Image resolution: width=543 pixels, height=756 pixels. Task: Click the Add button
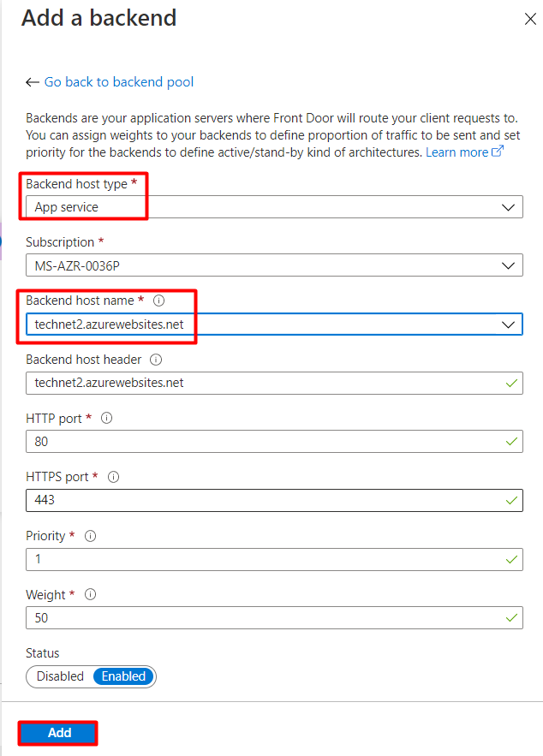coord(59,733)
